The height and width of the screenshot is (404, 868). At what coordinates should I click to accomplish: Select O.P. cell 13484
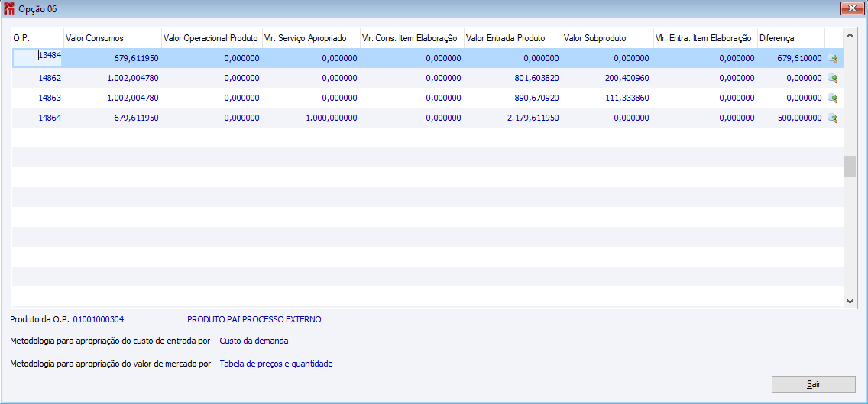[x=37, y=58]
